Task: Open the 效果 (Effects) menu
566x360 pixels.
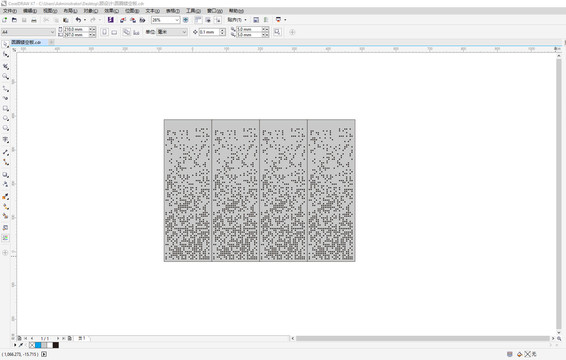Action: tap(112, 11)
